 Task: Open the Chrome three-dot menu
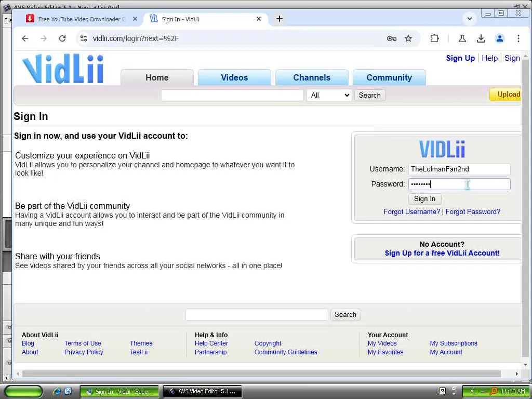tap(518, 38)
